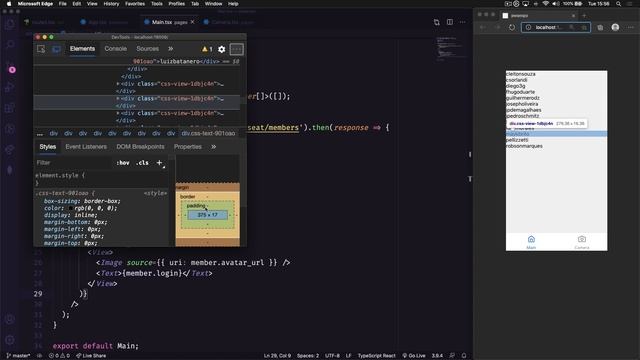Open VS Code Manage gear icon
Image resolution: width=640 pixels, height=360 pixels.
click(10, 340)
